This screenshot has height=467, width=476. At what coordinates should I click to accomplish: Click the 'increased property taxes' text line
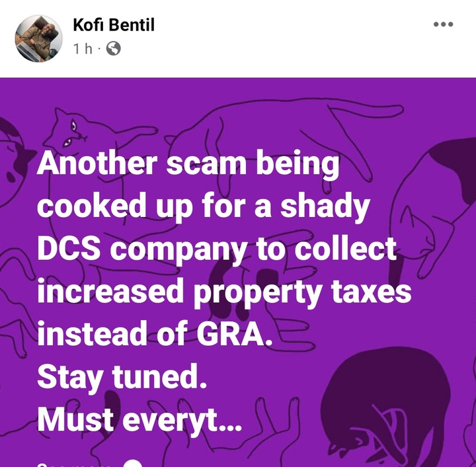tap(224, 292)
